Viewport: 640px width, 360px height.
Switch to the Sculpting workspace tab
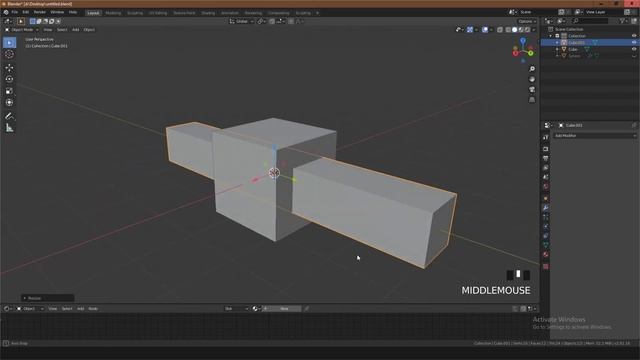coord(135,13)
